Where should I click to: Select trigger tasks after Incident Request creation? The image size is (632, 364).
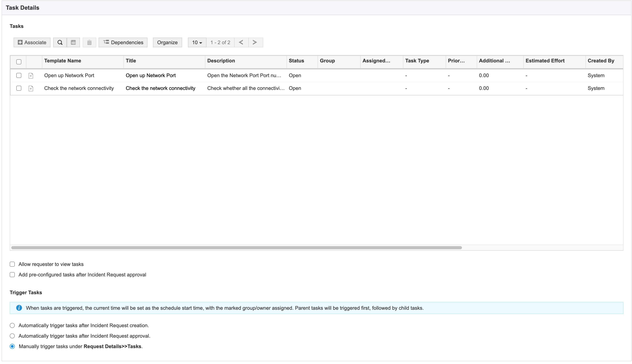point(12,325)
